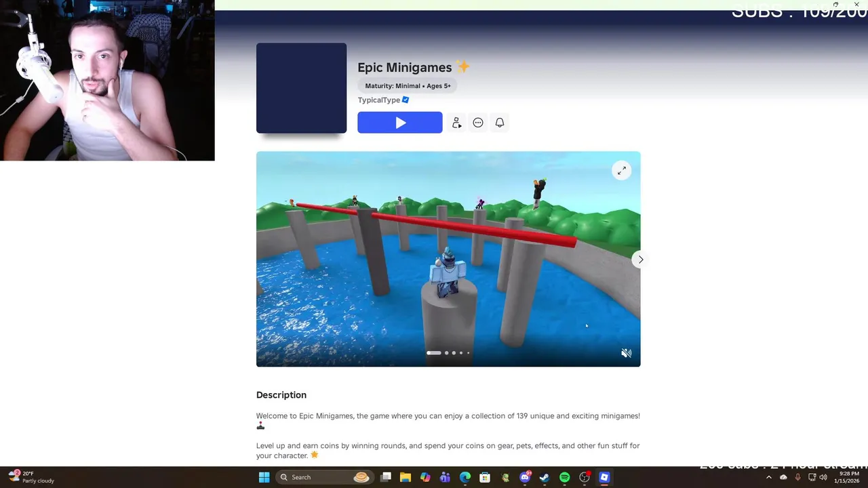The image size is (868, 488).
Task: Launch Copilot from the taskbar
Action: [x=425, y=477]
